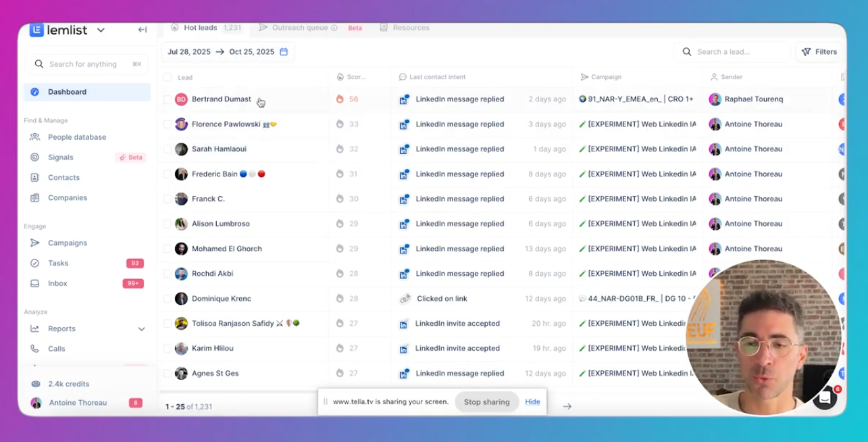Focus the Search for anything field
This screenshot has height=442, width=868.
87,64
